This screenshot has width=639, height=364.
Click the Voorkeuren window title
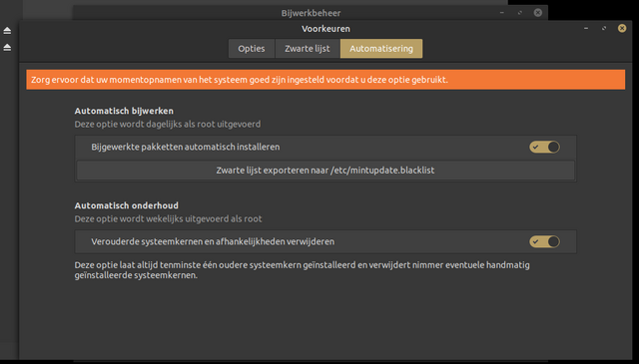325,29
